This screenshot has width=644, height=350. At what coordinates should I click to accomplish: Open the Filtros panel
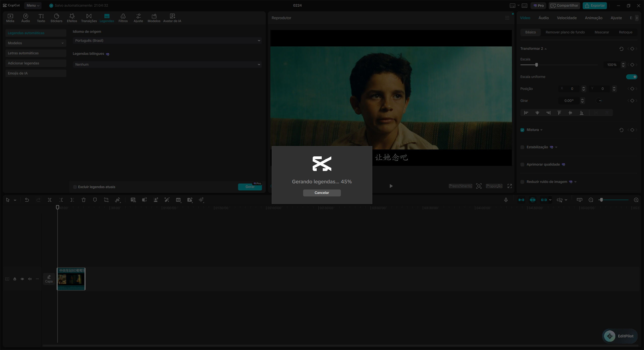coord(123,18)
